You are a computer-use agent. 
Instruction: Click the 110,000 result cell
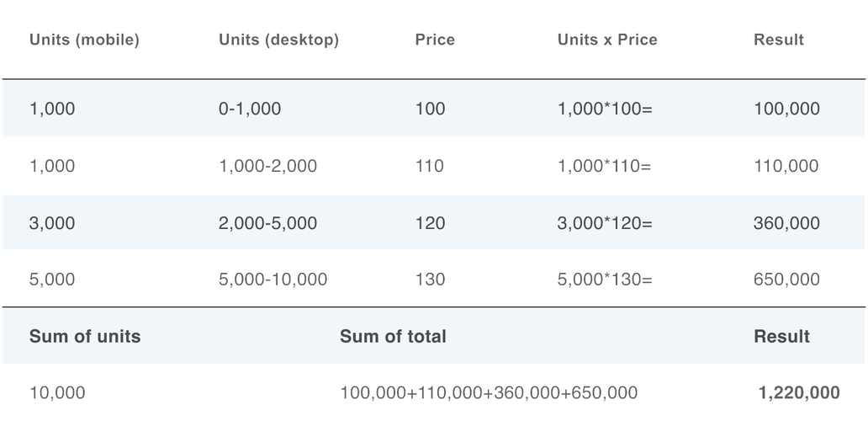pos(786,167)
